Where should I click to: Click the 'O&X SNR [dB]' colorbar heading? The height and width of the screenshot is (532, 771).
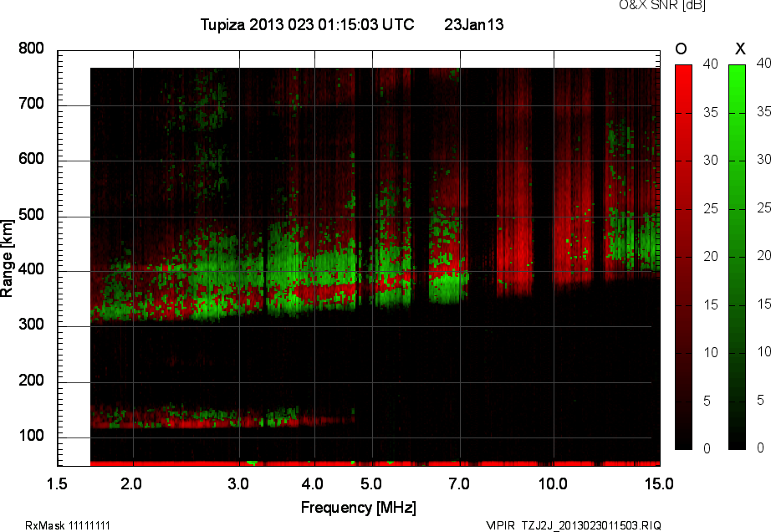tap(661, 5)
